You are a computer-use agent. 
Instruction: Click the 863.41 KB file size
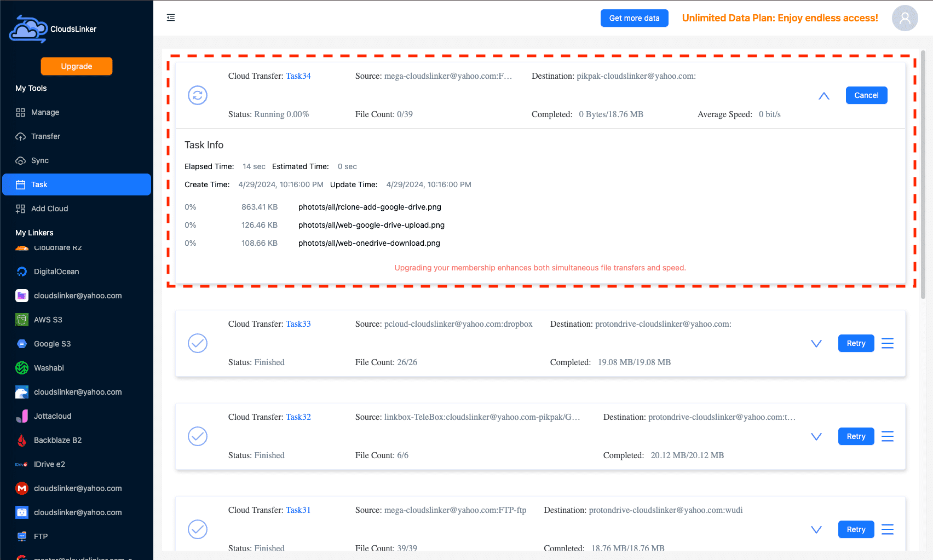(260, 207)
